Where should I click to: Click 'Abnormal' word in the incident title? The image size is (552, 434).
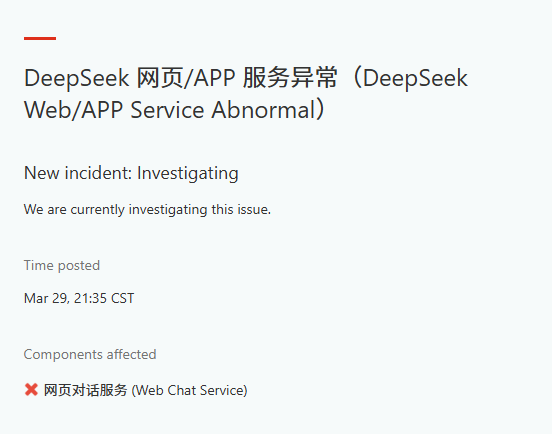pos(263,110)
